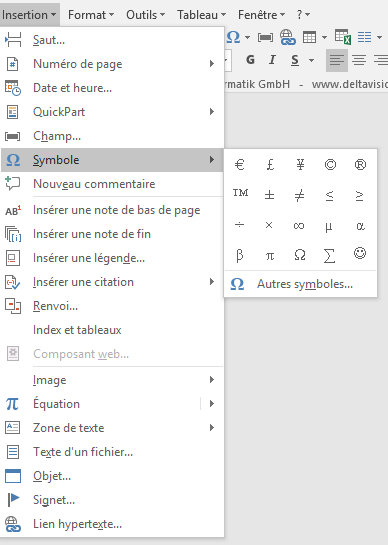
Task: Open the Fenêtre menu
Action: coord(261,15)
